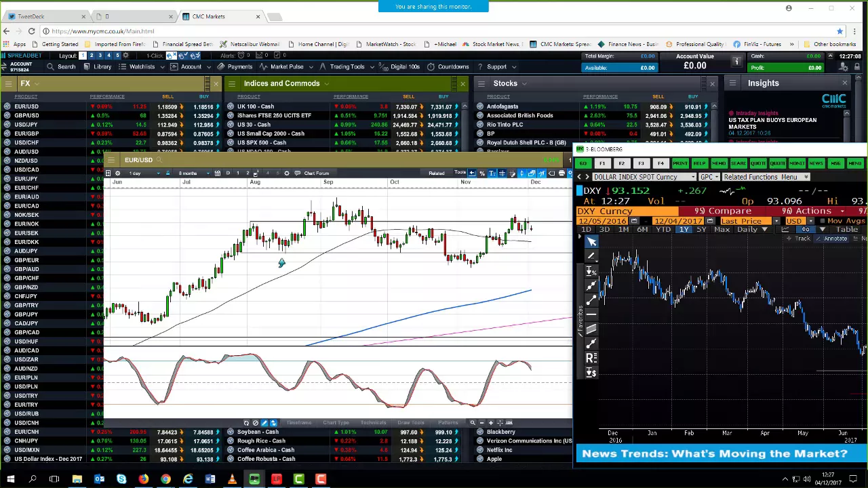This screenshot has height=488, width=868.
Task: Open the Patterns tab below chart
Action: [448, 423]
